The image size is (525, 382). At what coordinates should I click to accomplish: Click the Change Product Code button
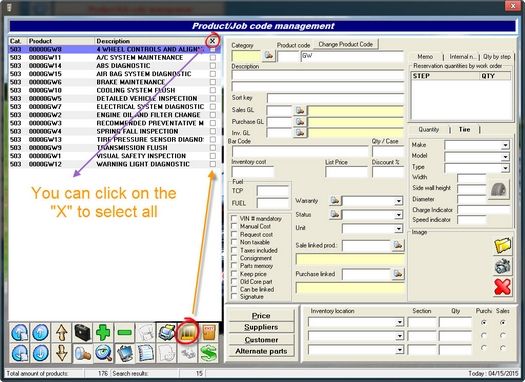click(x=346, y=44)
